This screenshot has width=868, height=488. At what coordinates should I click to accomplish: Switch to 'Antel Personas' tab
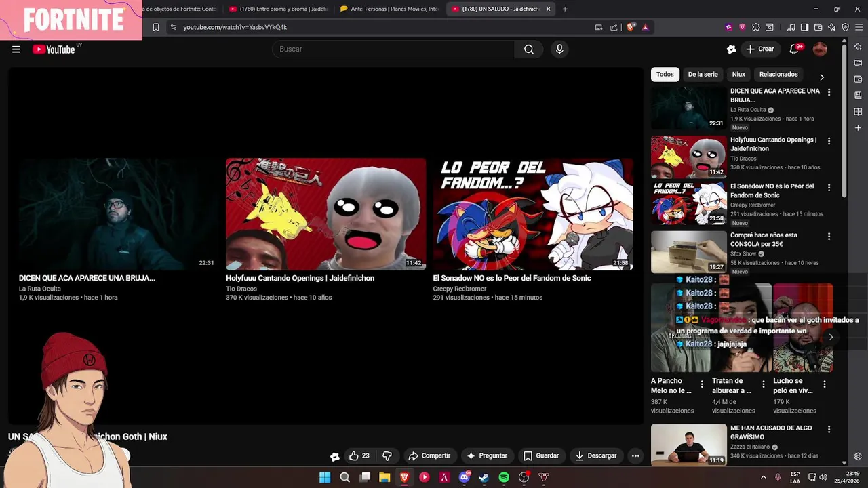390,9
